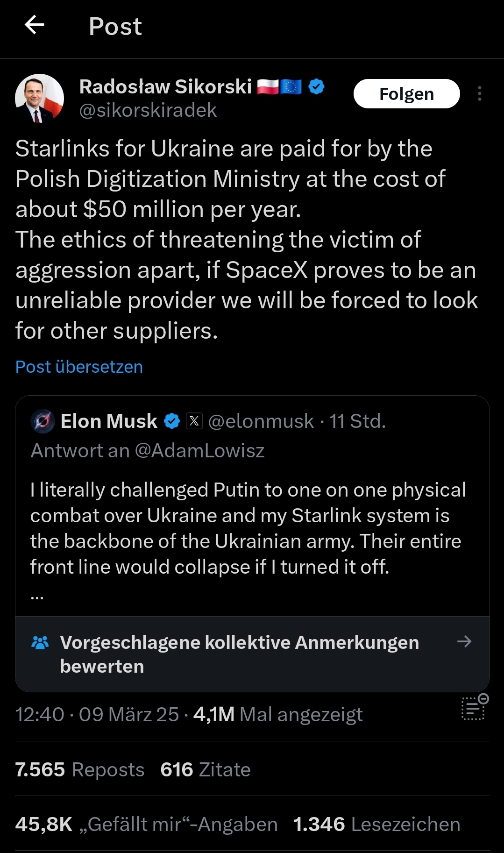Open Radosław Sikorski's profile picture
The image size is (504, 853).
click(x=39, y=98)
